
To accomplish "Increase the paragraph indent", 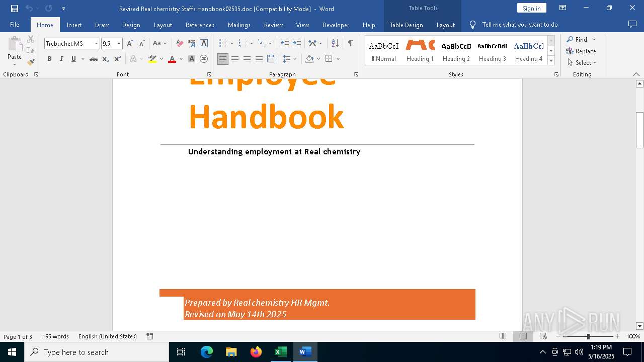I will 297,44.
